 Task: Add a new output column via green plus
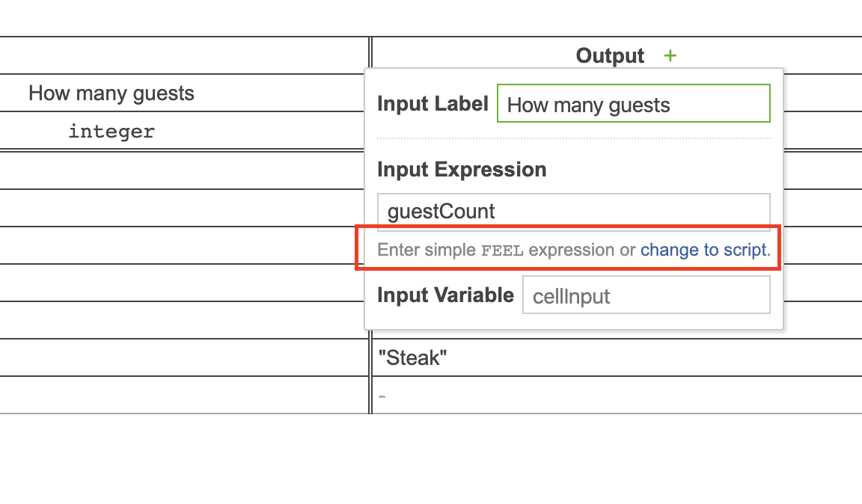click(670, 55)
